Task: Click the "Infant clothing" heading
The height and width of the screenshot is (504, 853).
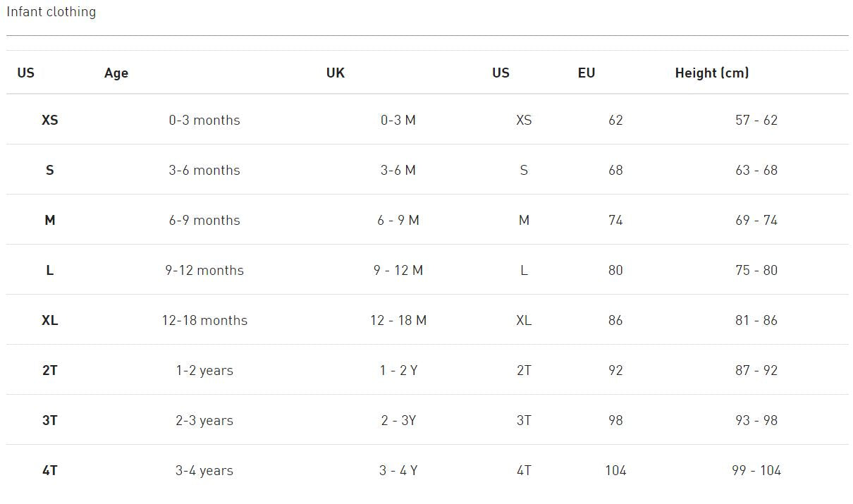Action: [x=51, y=12]
